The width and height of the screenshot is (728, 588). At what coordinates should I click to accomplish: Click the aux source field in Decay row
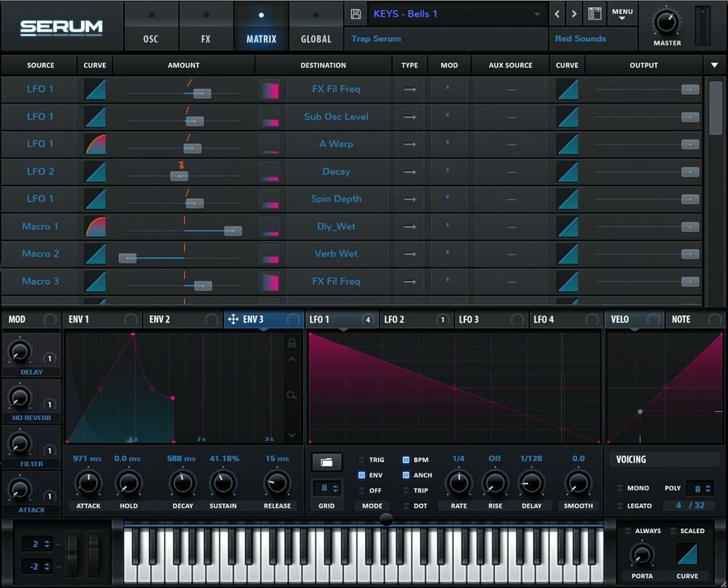[x=511, y=172]
